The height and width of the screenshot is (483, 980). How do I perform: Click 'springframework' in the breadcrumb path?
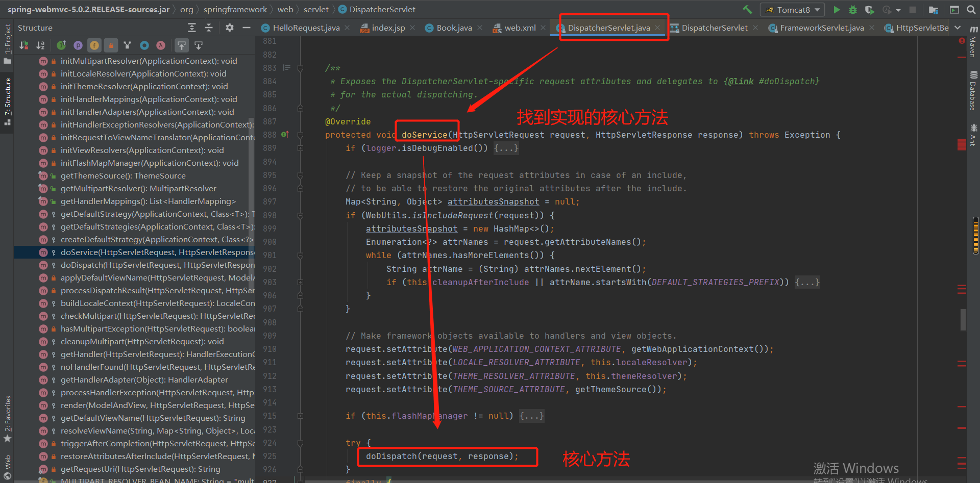pyautogui.click(x=235, y=9)
